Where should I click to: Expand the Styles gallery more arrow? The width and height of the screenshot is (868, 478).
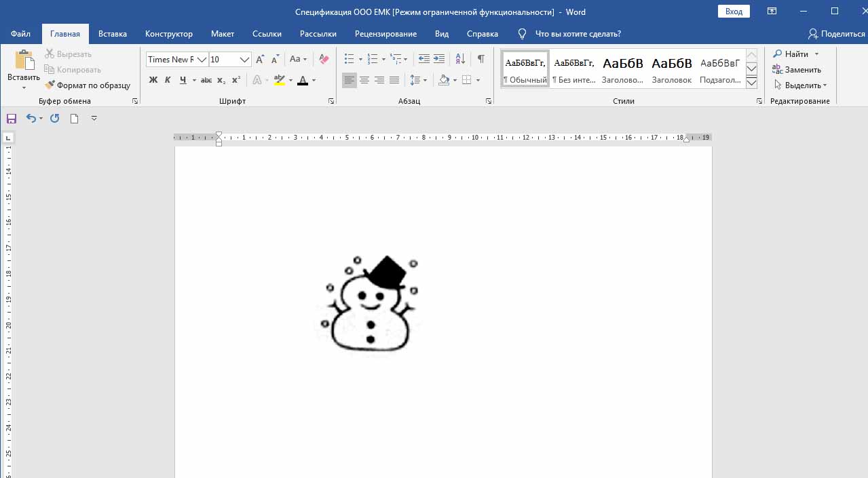(x=751, y=83)
